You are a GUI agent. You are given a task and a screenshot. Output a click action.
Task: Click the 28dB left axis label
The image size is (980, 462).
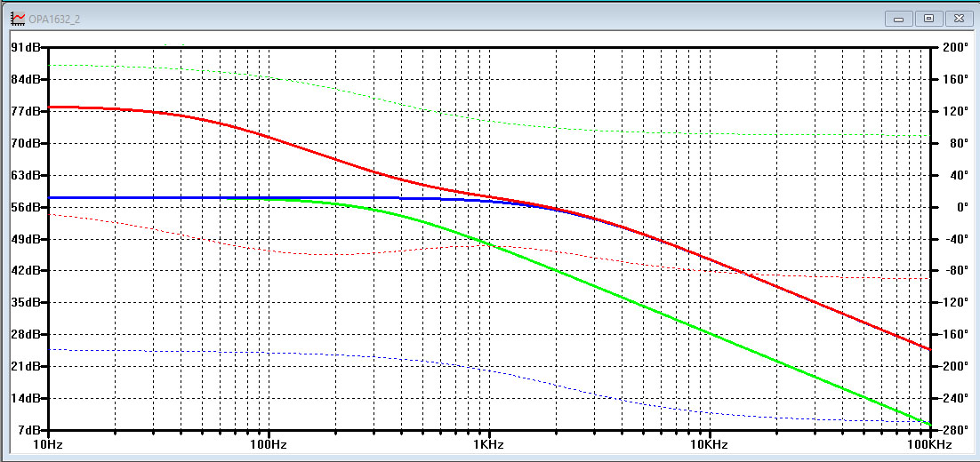pos(27,334)
